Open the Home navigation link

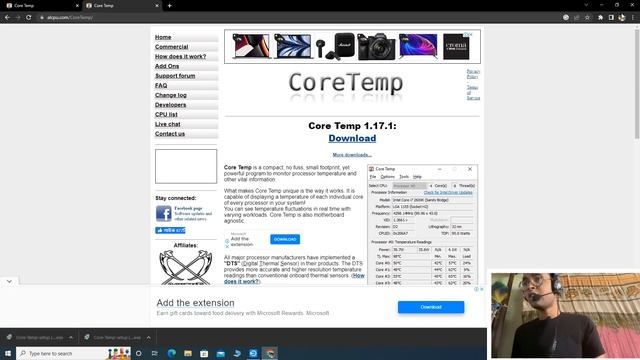point(163,37)
